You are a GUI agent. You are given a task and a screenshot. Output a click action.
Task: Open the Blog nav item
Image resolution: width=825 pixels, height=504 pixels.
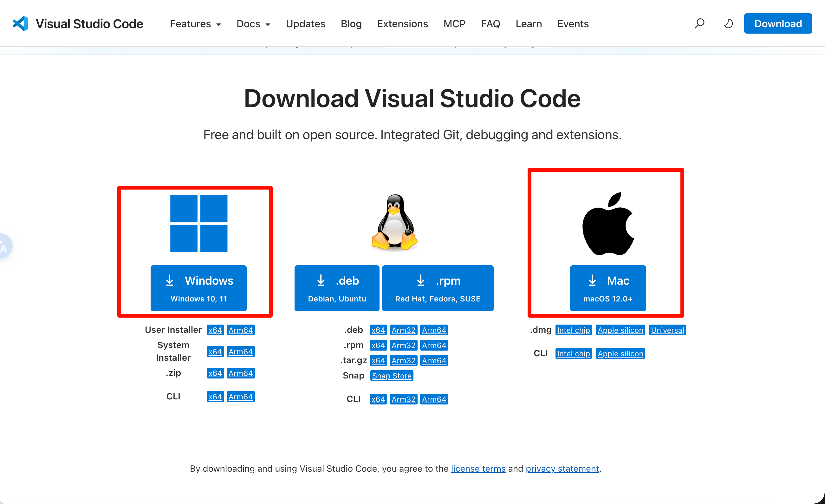351,24
